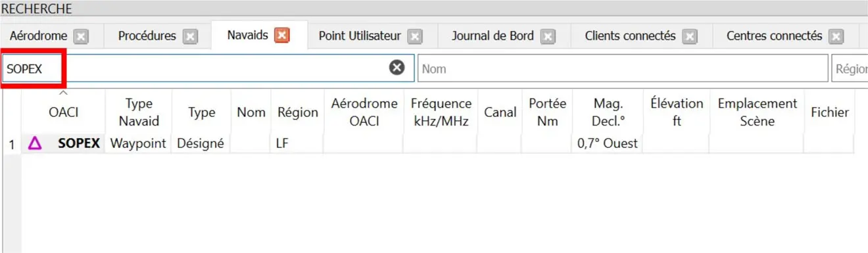
Task: Clear the SOPEX search text with round X
Action: (397, 68)
